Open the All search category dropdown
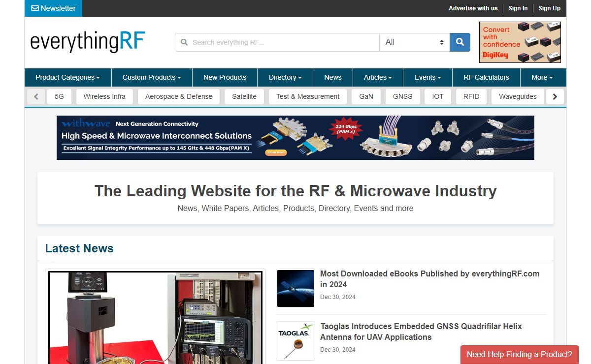Screen dimensions: 591x364 (x=415, y=42)
